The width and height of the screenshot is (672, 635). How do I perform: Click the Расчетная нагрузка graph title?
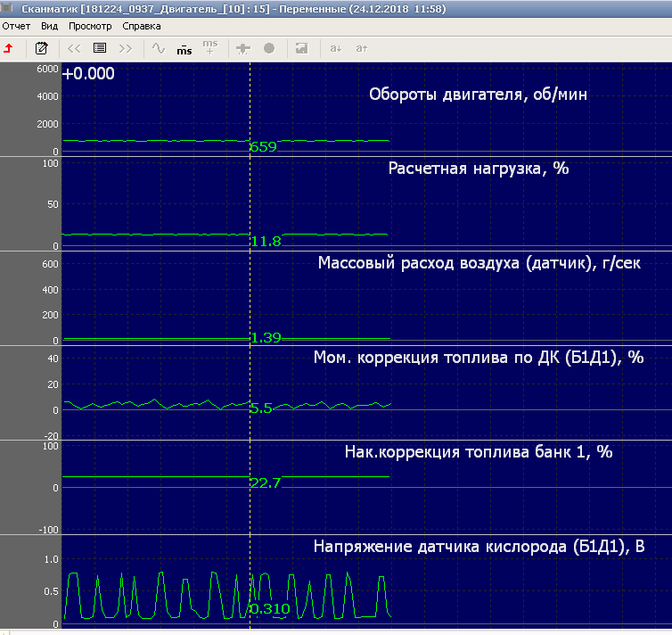pyautogui.click(x=478, y=168)
